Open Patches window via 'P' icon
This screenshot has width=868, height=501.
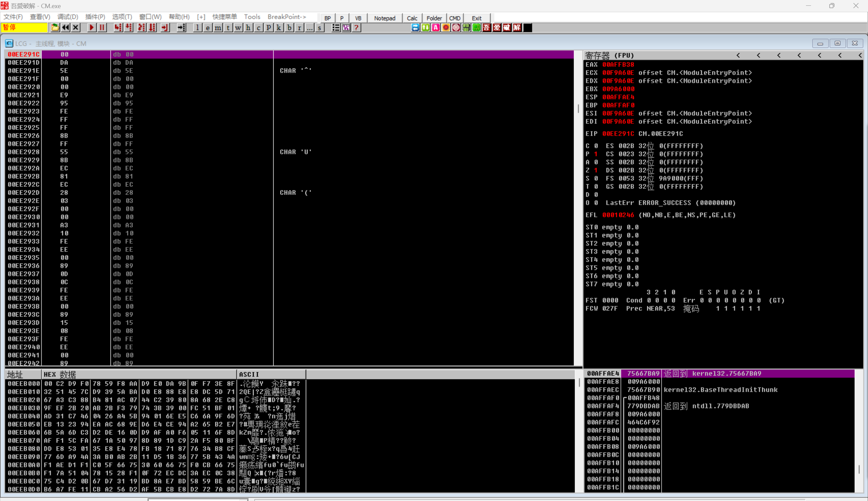click(269, 27)
